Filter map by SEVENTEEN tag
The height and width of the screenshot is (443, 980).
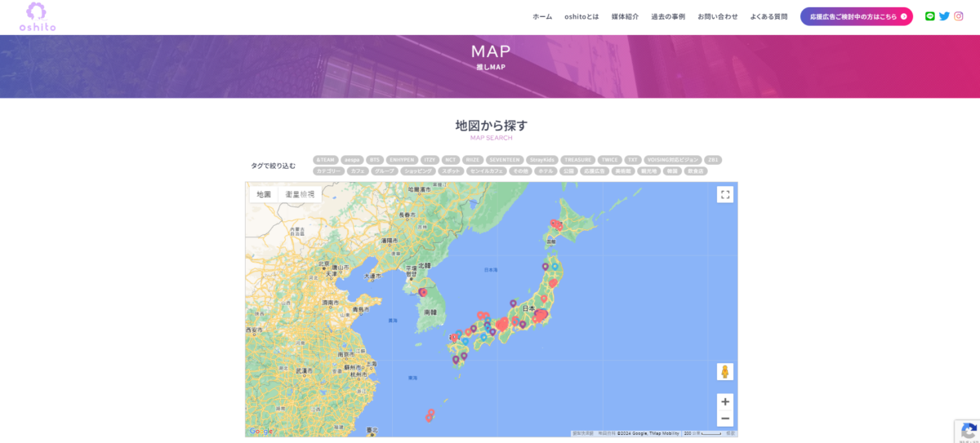tap(504, 160)
